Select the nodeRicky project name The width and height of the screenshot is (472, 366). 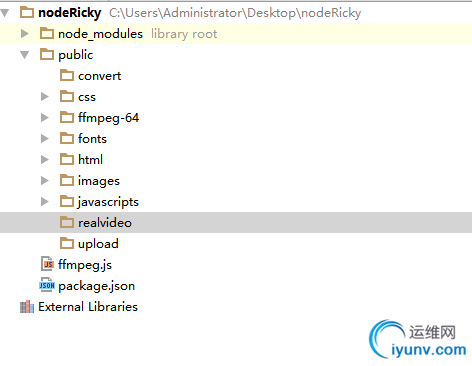(x=70, y=13)
